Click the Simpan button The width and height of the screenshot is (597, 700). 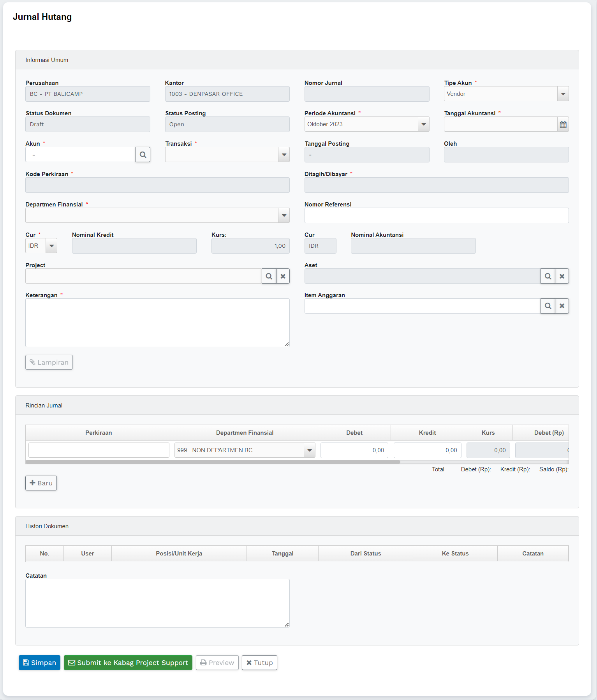(39, 663)
